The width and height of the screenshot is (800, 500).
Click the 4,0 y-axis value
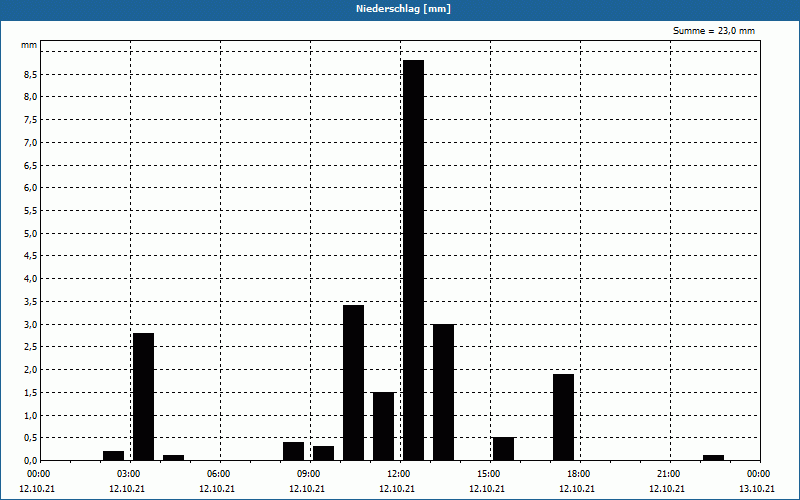[x=31, y=279]
